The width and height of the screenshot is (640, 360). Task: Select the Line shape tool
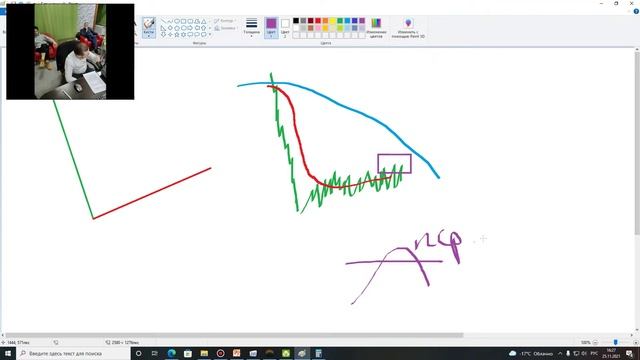tap(163, 21)
